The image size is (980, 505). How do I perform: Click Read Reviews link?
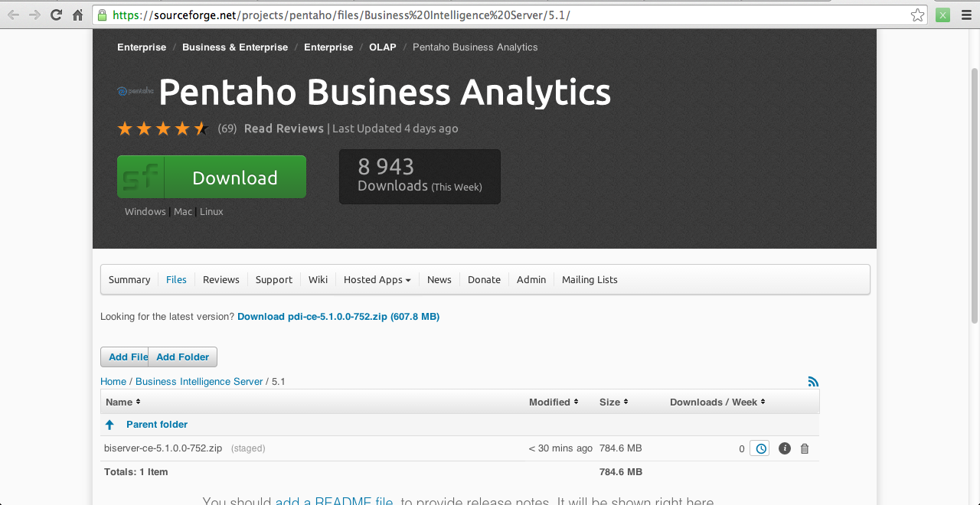284,129
